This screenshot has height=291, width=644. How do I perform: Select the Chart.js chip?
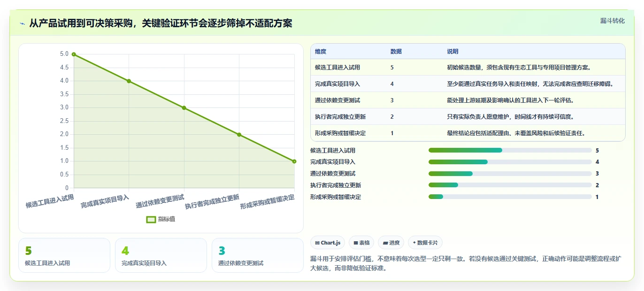328,243
